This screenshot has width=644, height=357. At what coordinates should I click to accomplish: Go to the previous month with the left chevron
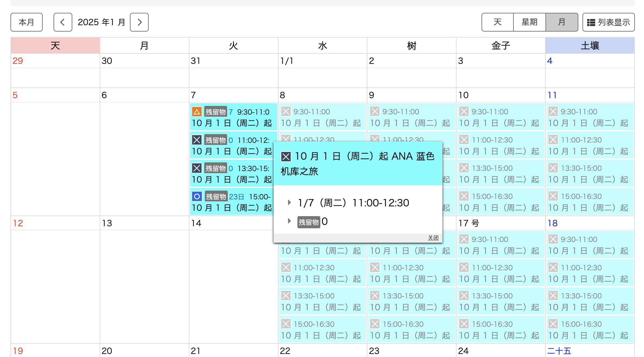[63, 22]
